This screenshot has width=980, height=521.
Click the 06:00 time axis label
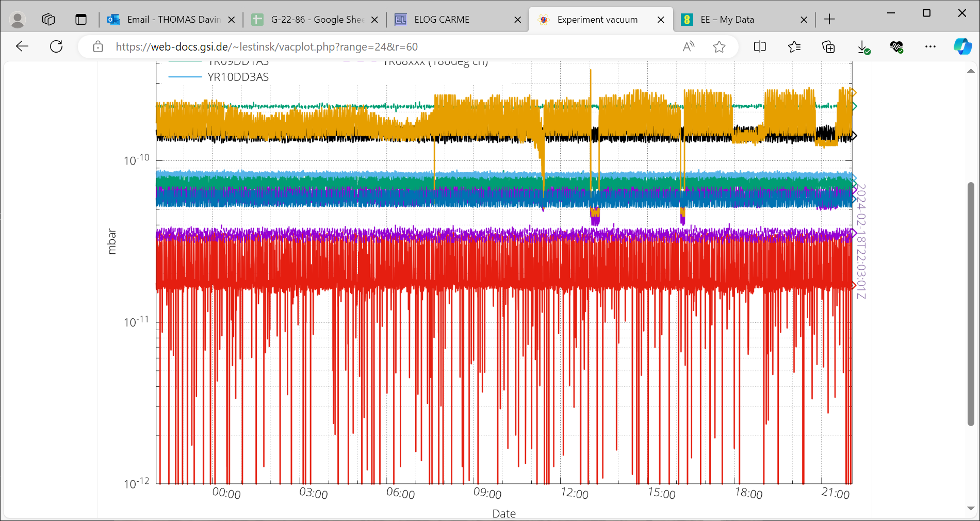401,494
